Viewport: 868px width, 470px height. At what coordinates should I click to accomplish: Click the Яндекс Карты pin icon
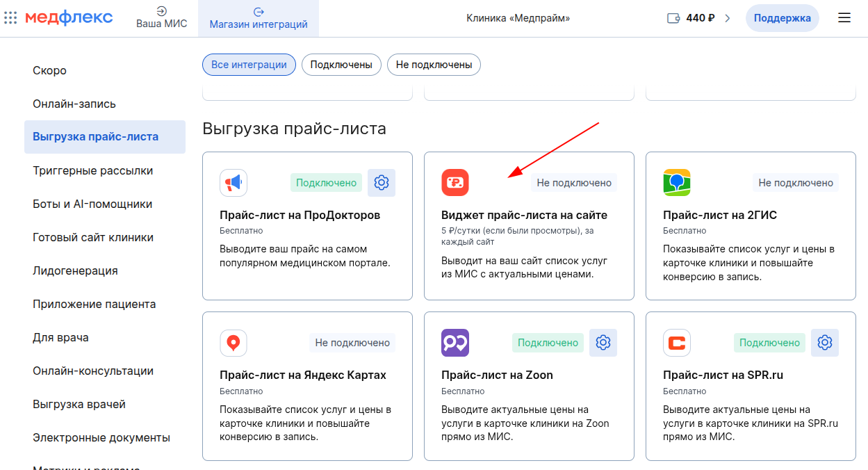point(234,343)
